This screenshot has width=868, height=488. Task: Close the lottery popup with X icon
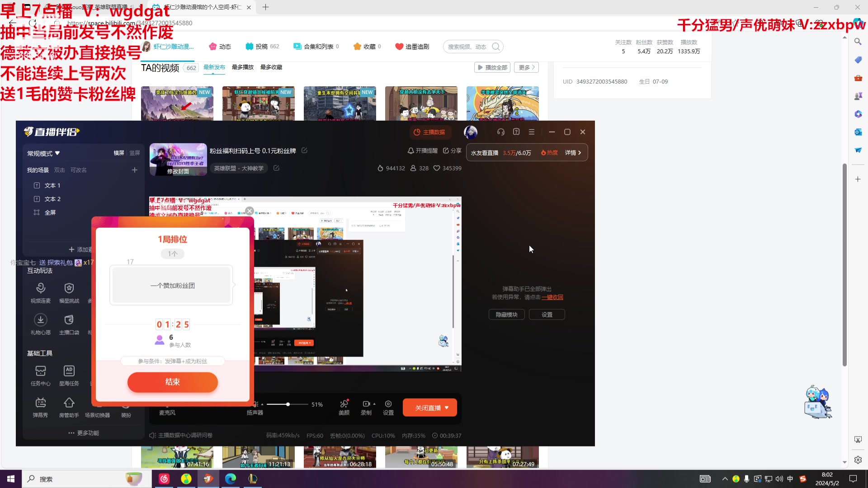250,211
